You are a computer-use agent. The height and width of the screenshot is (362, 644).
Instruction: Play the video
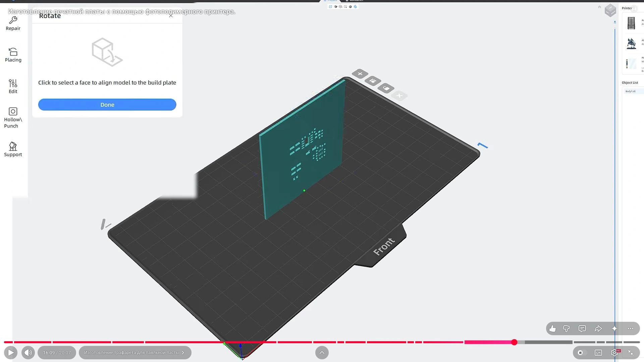tap(11, 353)
